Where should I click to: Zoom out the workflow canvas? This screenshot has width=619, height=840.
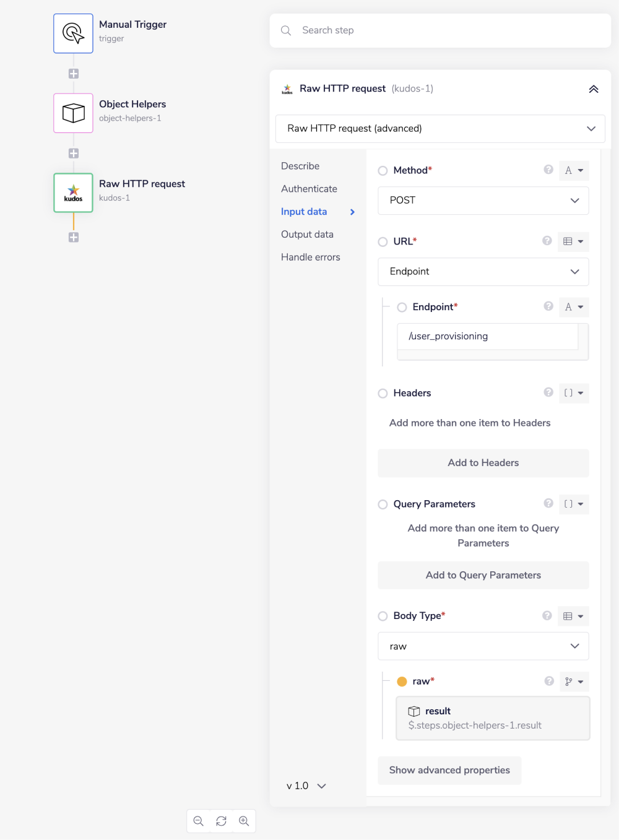click(x=198, y=821)
